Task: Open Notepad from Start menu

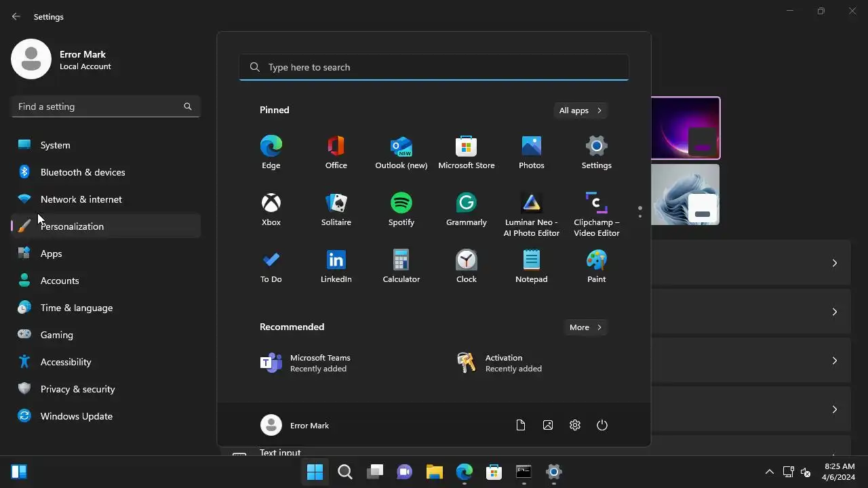Action: pyautogui.click(x=531, y=266)
